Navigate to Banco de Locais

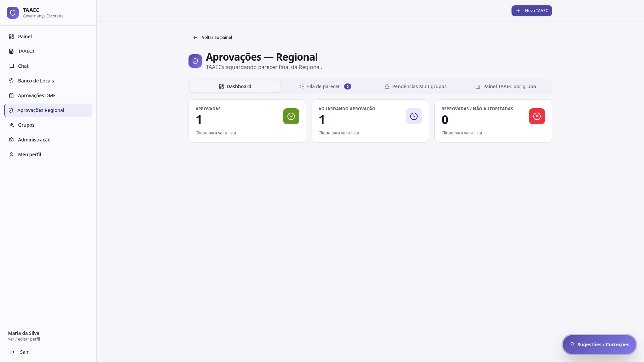pyautogui.click(x=48, y=81)
